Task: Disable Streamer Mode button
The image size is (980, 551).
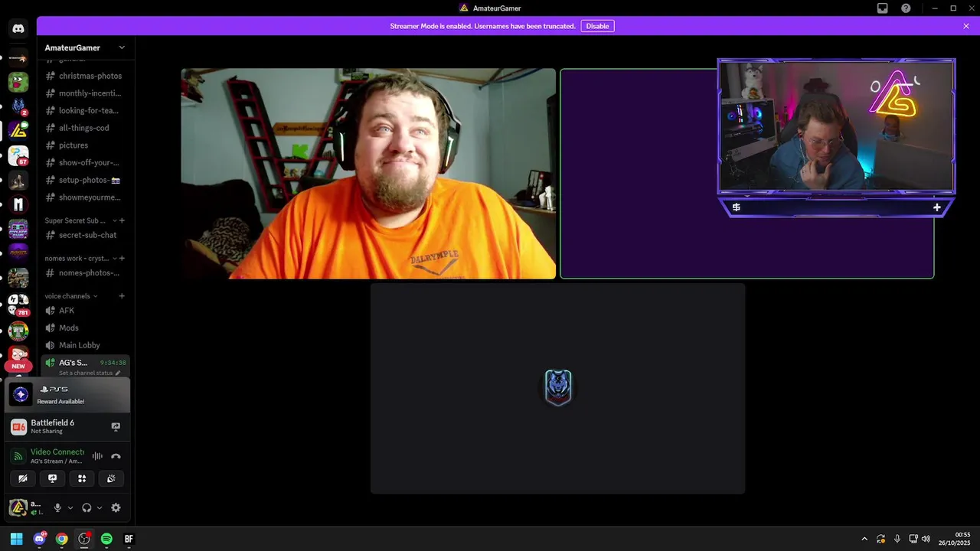Action: pos(597,26)
